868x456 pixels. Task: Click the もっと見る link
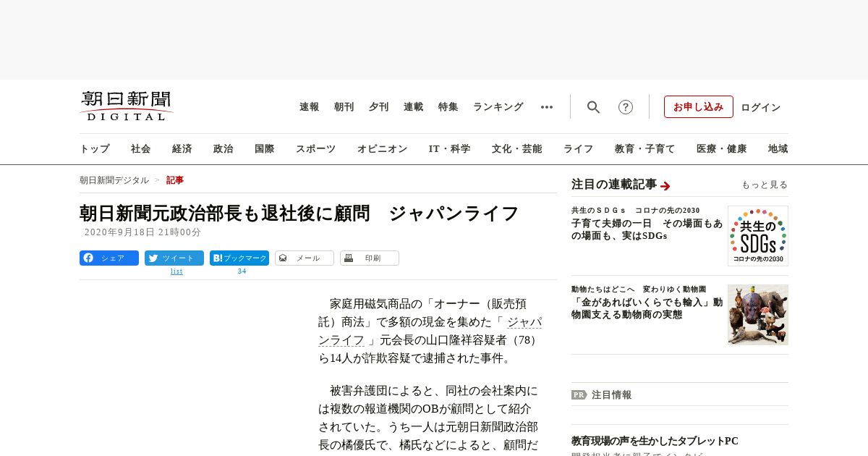coord(765,185)
